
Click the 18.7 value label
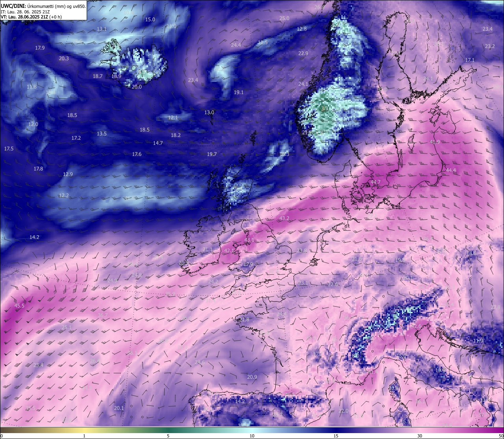[x=98, y=76]
